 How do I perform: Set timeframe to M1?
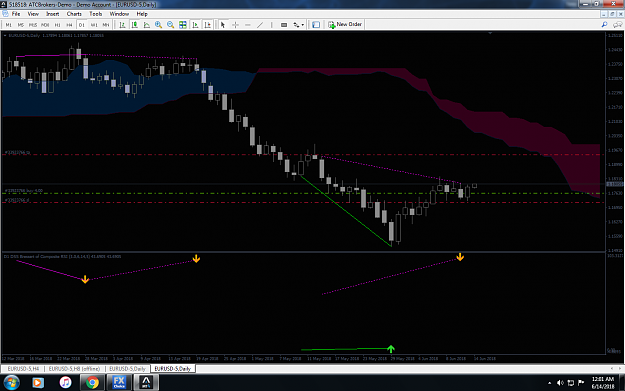tap(8, 25)
